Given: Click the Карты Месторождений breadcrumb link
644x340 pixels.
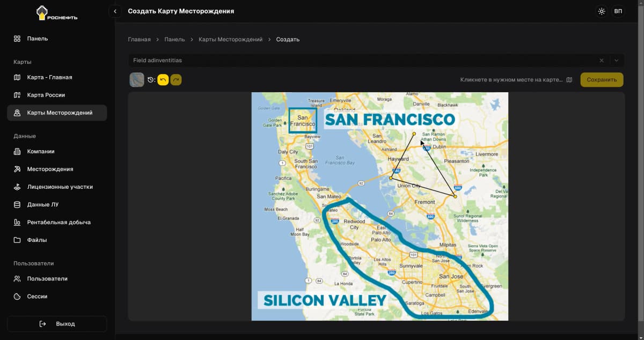Looking at the screenshot, I should coord(230,40).
